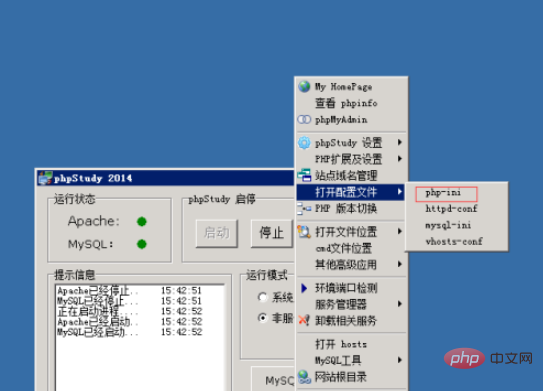The width and height of the screenshot is (543, 391).
Task: Expand the PHP扩展及设置 submenu arrow
Action: tap(400, 159)
